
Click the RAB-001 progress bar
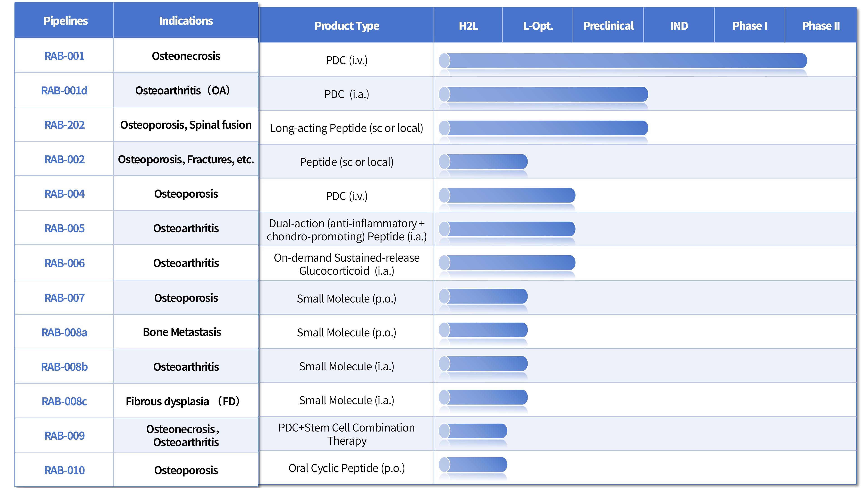coord(623,61)
